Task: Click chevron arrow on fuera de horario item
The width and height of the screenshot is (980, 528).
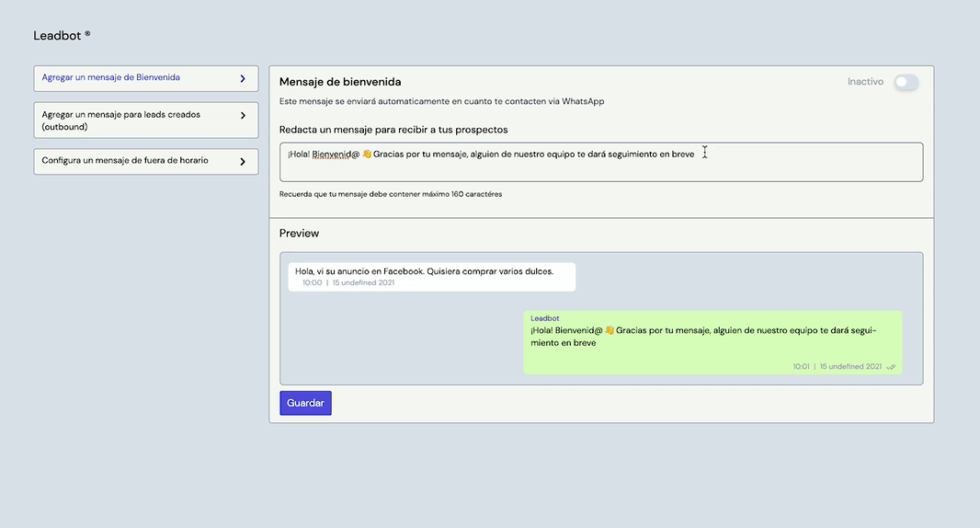Action: (243, 161)
